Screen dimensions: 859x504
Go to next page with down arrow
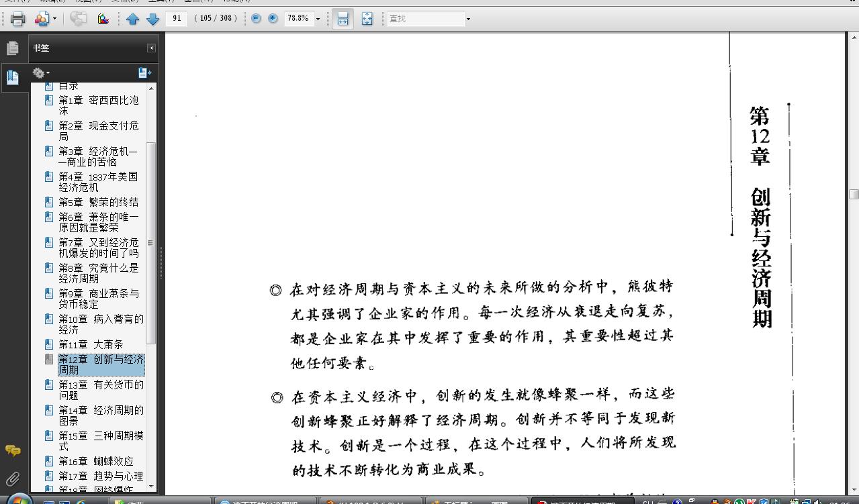tap(153, 19)
